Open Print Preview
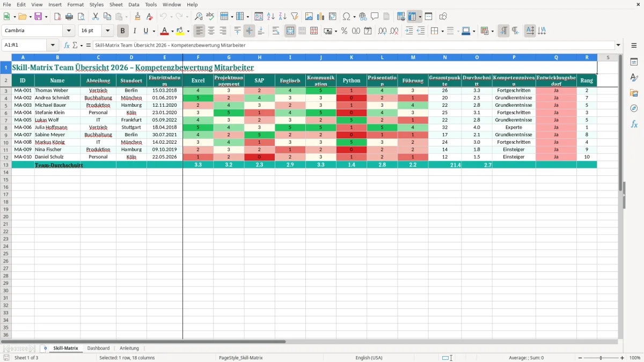The height and width of the screenshot is (362, 644). 81,17
